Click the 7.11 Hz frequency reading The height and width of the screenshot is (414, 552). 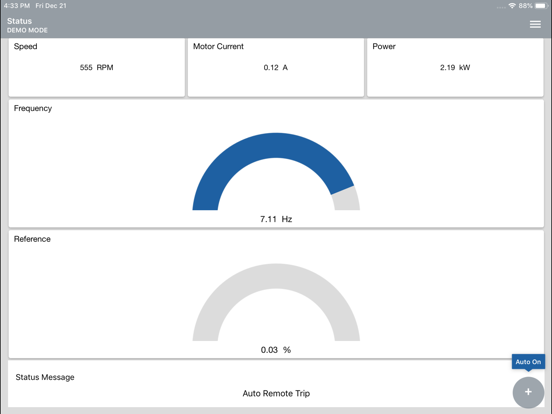coord(276,219)
